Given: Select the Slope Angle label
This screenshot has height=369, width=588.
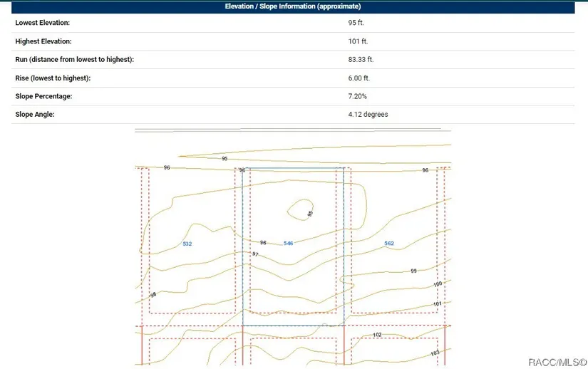Looking at the screenshot, I should pyautogui.click(x=35, y=115).
